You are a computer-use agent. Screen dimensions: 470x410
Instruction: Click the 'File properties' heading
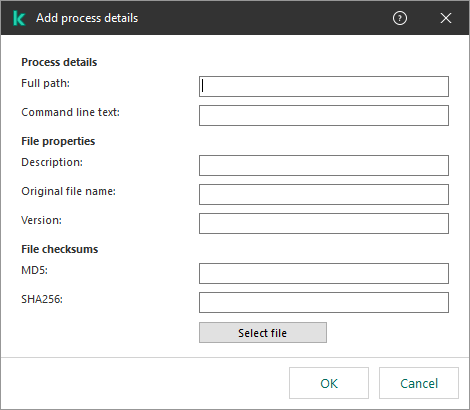pyautogui.click(x=58, y=141)
